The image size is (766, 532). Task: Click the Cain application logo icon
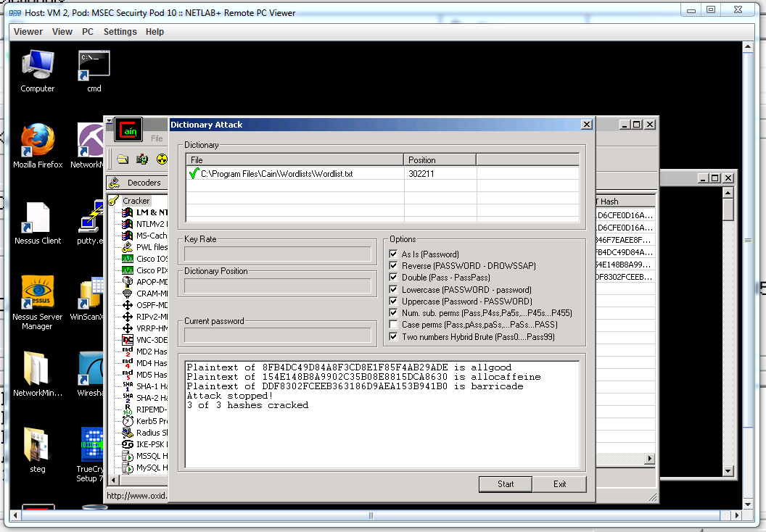click(128, 130)
